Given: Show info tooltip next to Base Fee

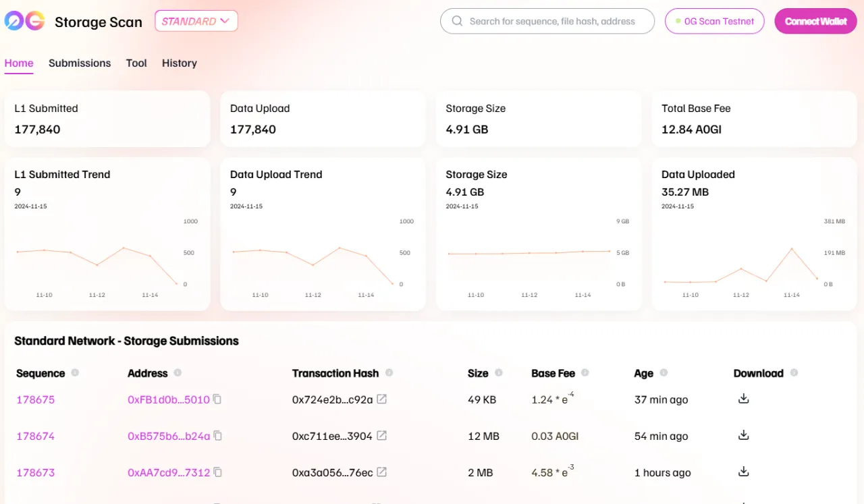Looking at the screenshot, I should (x=585, y=373).
